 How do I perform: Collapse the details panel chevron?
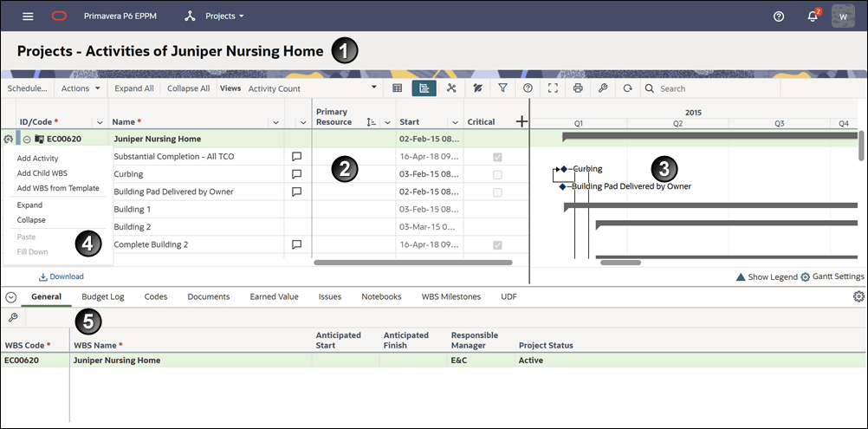coord(10,297)
